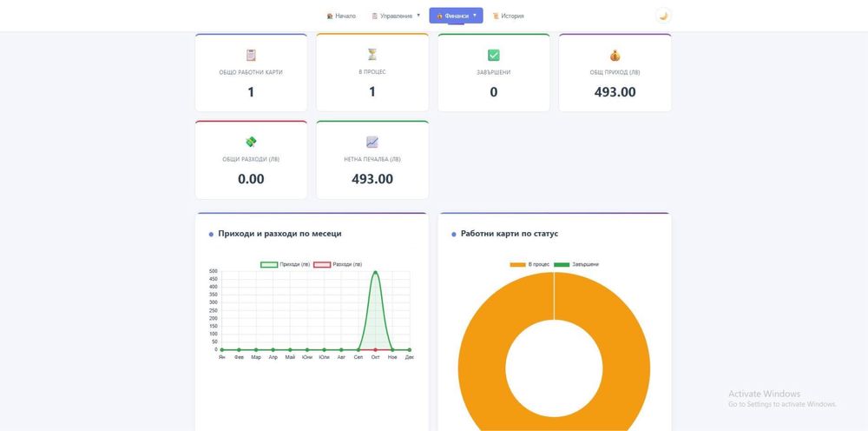This screenshot has height=431, width=868.
Task: Expand the Управление dropdown menu
Action: (397, 16)
